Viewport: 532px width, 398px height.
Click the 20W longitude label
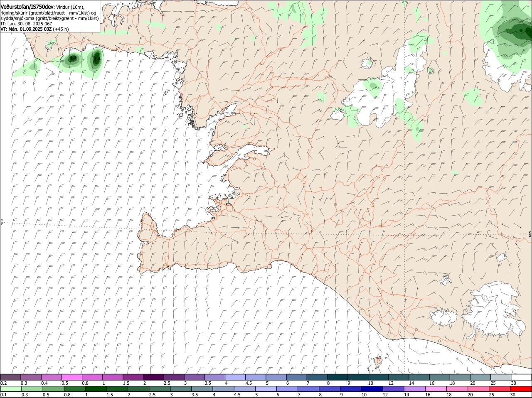(405, 2)
